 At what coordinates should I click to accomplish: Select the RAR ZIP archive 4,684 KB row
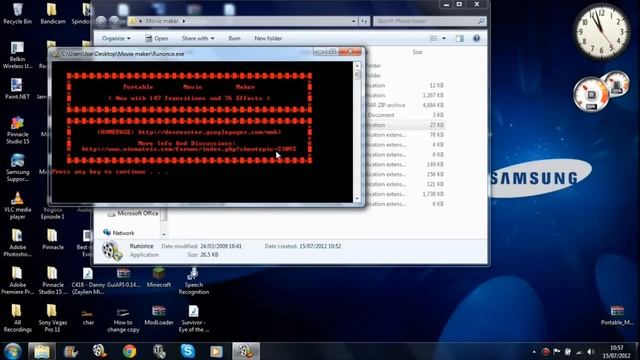tap(405, 105)
